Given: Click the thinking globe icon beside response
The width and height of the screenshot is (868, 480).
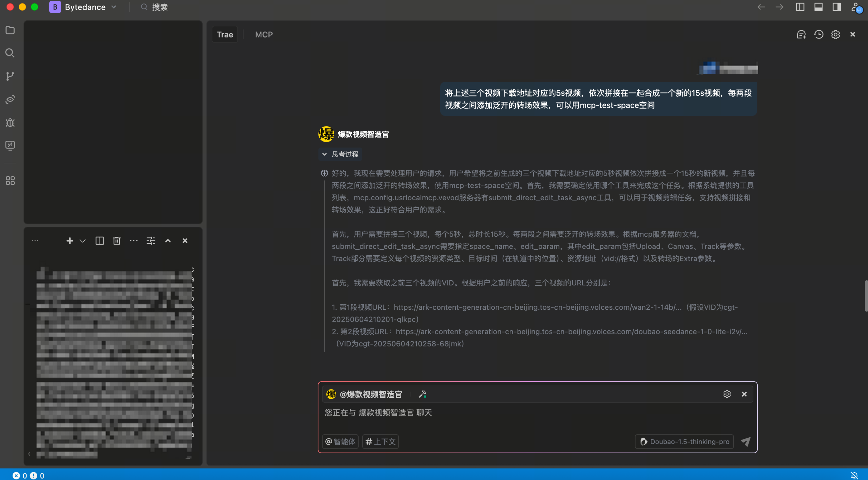Looking at the screenshot, I should coord(324,173).
